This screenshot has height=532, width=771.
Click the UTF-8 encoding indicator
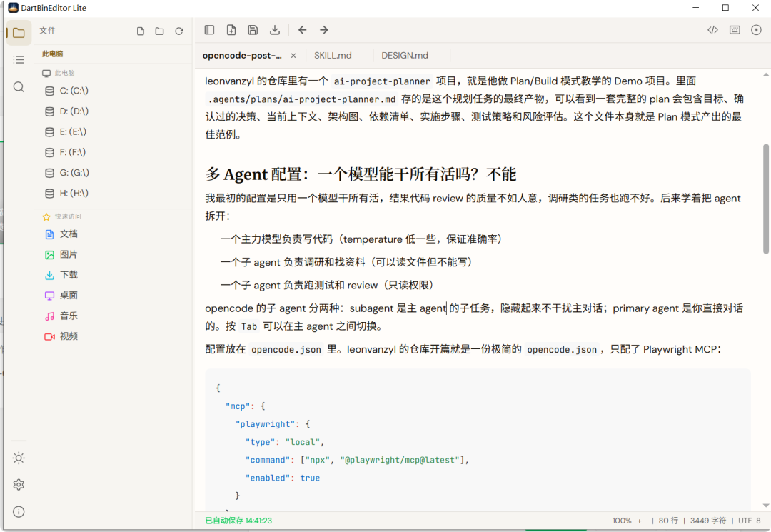coord(750,521)
